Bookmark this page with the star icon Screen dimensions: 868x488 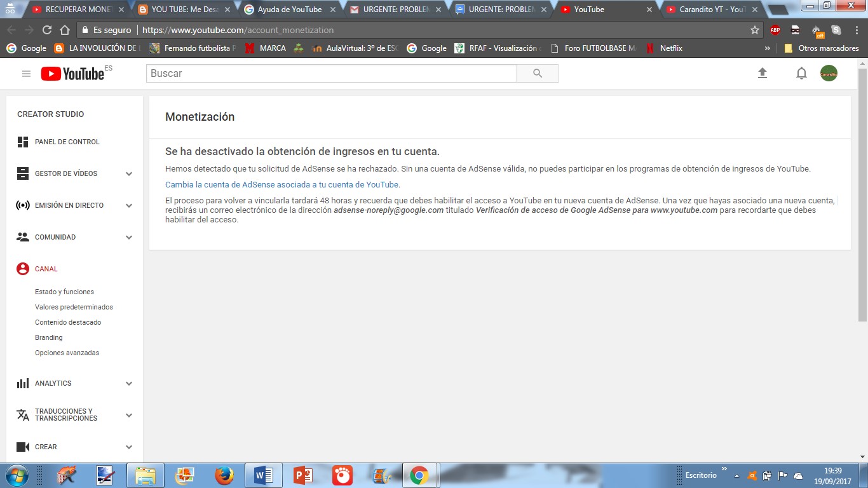click(755, 30)
